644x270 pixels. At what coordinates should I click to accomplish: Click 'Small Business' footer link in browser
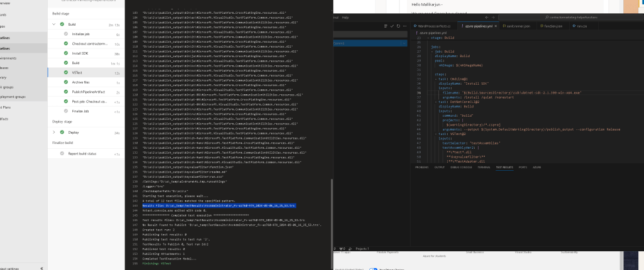pos(474,252)
